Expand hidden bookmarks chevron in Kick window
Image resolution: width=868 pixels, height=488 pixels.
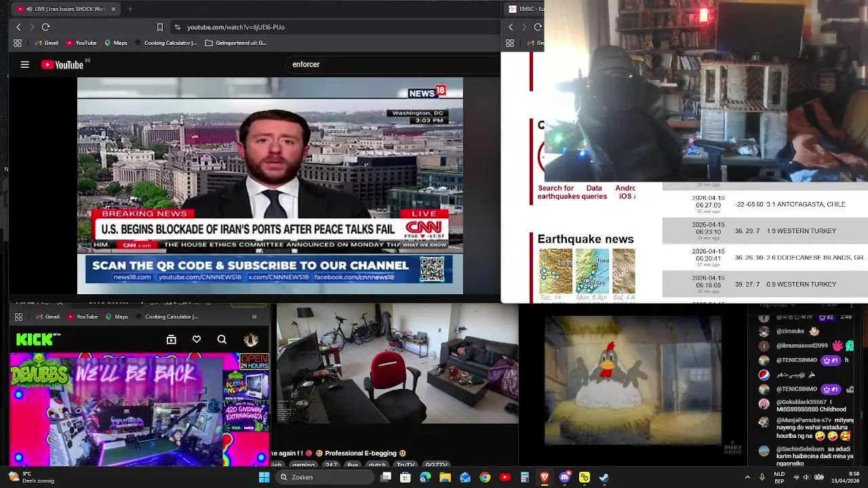(x=254, y=317)
